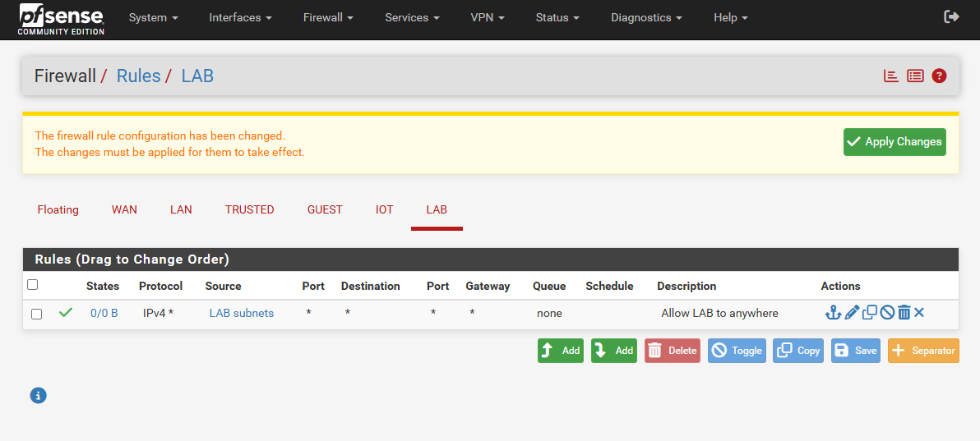Screen dimensions: 980x441
Task: Edit the rule using the pencil icon
Action: pos(851,312)
